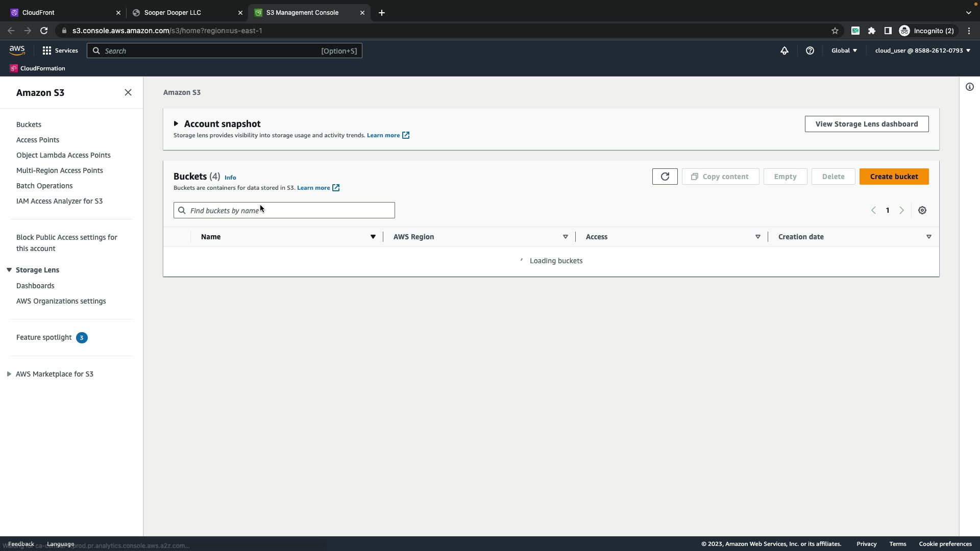This screenshot has height=551, width=980.
Task: Open the Global region dropdown
Action: coord(844,51)
